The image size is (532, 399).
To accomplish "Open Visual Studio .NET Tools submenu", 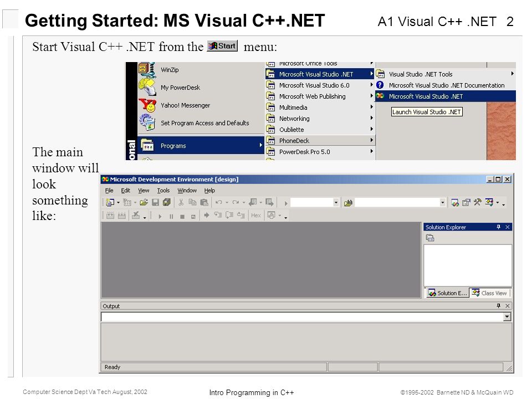I will pos(446,74).
